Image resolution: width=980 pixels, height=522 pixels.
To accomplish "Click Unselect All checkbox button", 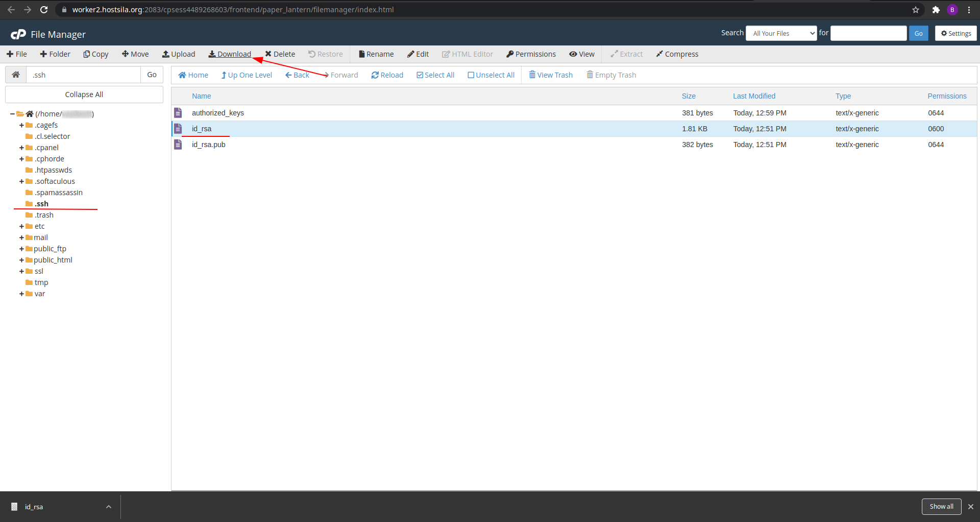I will (491, 75).
